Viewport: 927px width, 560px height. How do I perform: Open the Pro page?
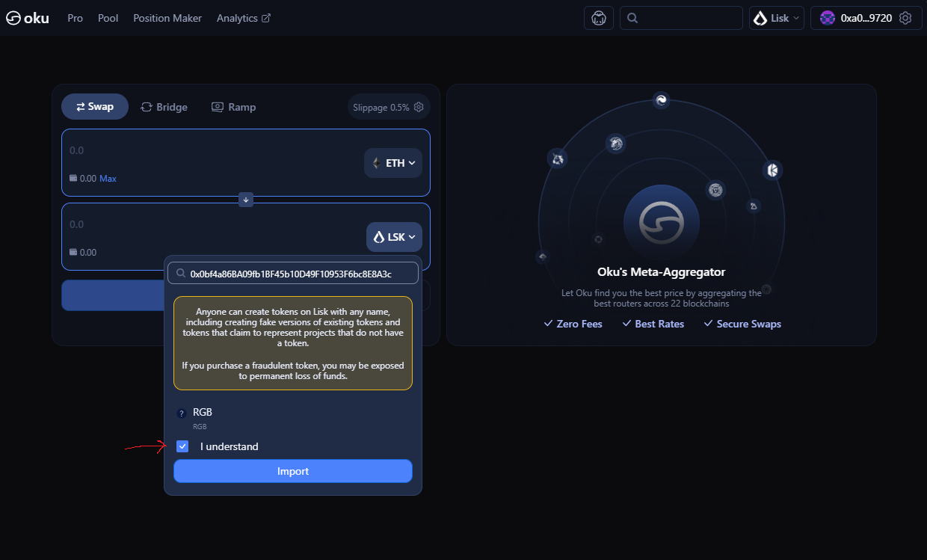click(x=75, y=18)
